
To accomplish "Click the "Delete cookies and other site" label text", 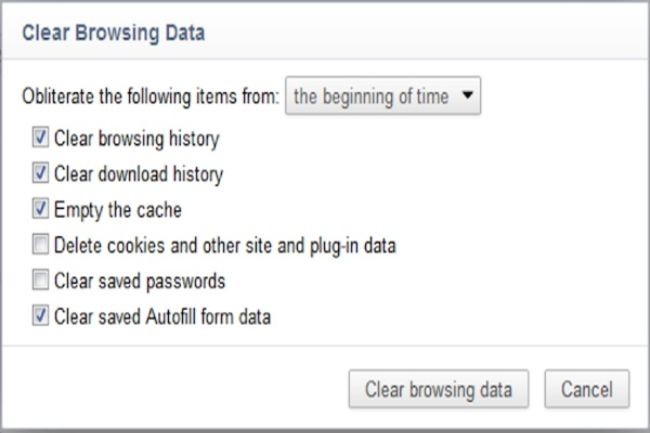I will click(225, 245).
